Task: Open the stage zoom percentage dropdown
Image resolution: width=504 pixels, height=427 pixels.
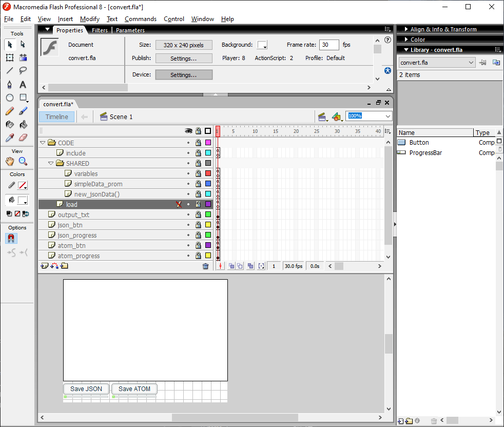Action: coord(387,117)
